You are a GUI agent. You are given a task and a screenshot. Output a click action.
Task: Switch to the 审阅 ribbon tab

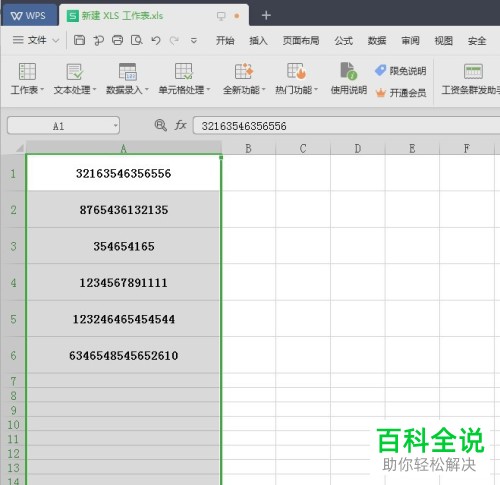pos(410,41)
